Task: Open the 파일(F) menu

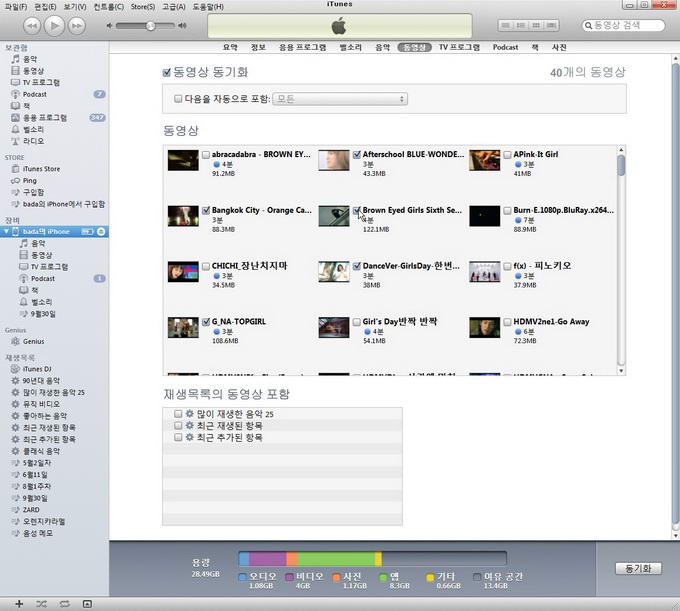Action: 16,7
